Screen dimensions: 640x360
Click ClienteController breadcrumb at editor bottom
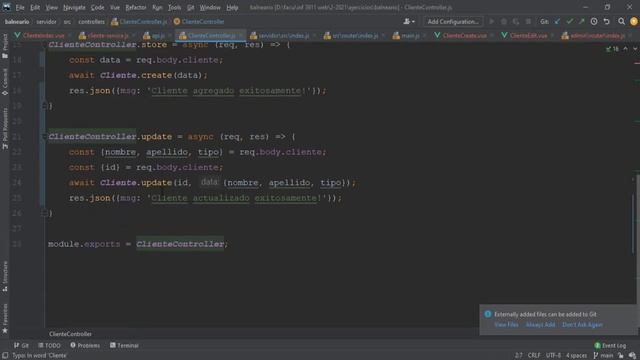pyautogui.click(x=70, y=334)
